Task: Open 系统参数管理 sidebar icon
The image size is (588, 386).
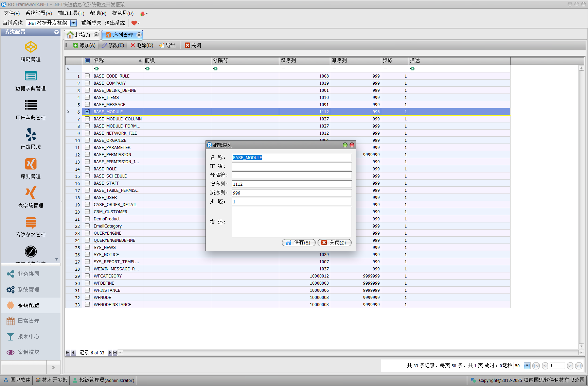Action: (31, 223)
